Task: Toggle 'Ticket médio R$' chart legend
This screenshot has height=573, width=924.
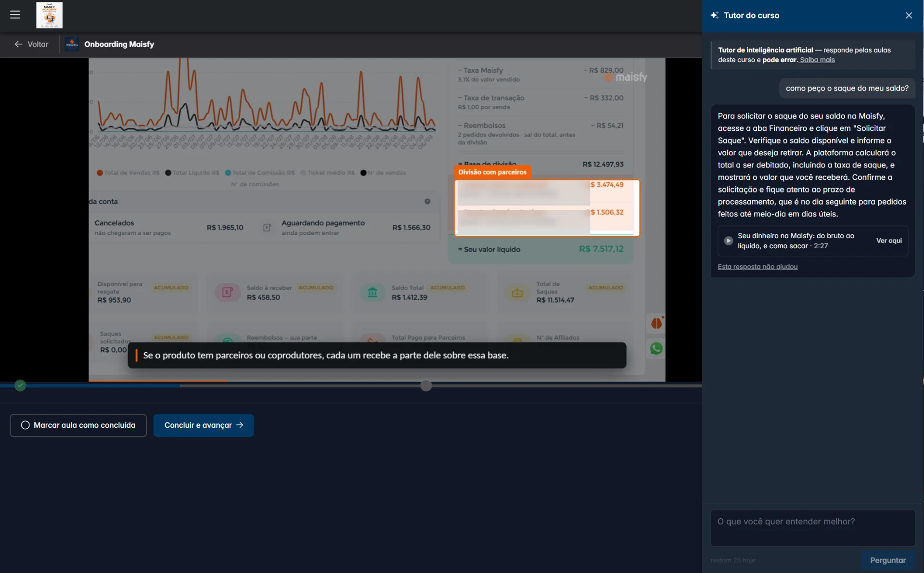Action: pos(327,173)
